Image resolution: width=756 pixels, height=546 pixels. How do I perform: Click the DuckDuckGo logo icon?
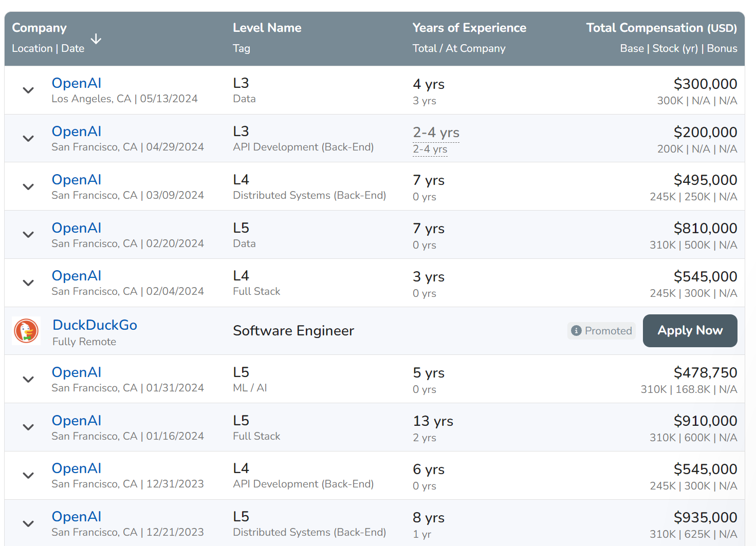(26, 331)
